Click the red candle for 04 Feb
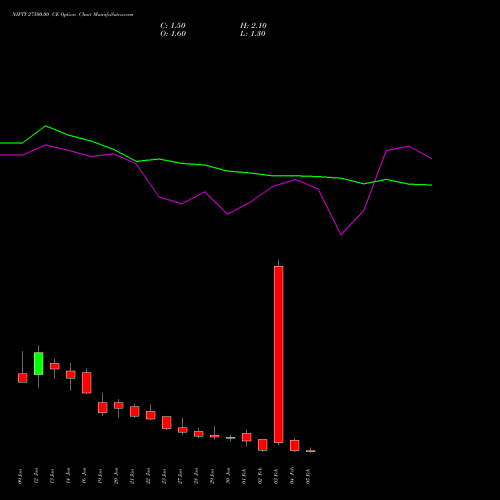 (x=295, y=445)
